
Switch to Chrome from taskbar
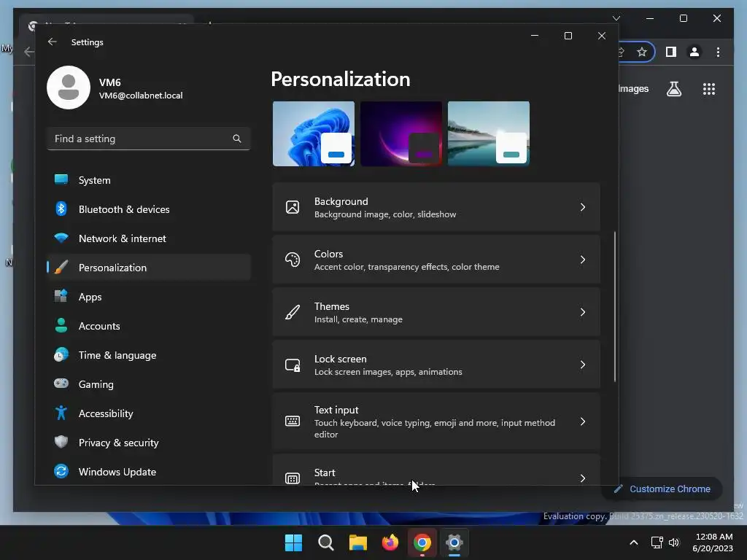click(x=422, y=542)
